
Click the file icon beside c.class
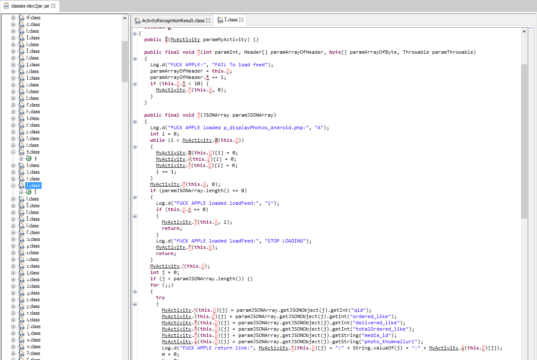(x=21, y=24)
